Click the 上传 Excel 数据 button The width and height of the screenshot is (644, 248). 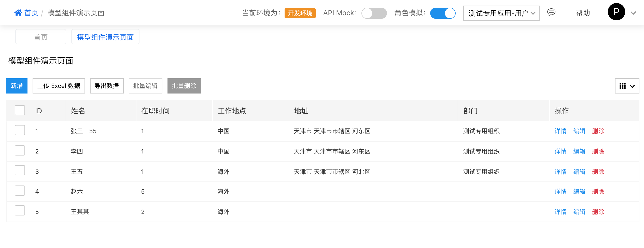point(59,86)
